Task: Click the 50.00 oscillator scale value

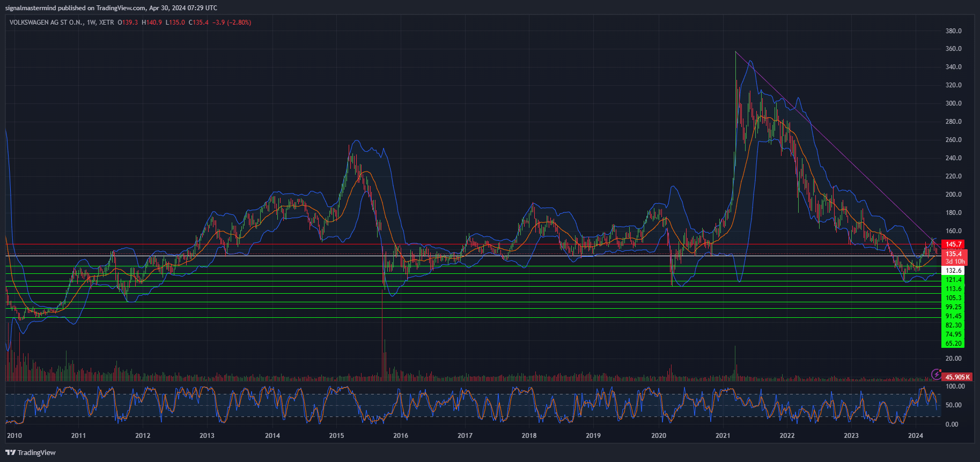Action: [953, 405]
